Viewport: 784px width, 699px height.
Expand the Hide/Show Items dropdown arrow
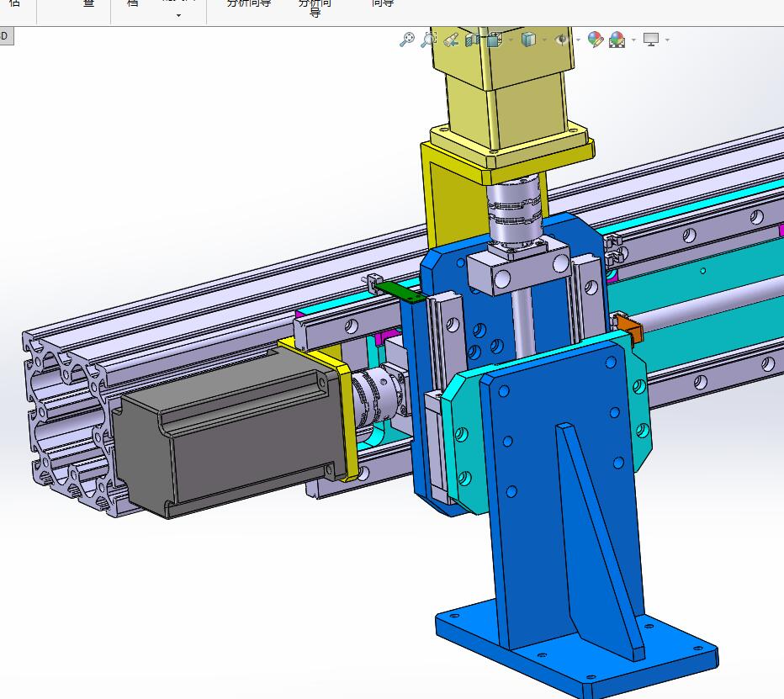click(x=578, y=40)
